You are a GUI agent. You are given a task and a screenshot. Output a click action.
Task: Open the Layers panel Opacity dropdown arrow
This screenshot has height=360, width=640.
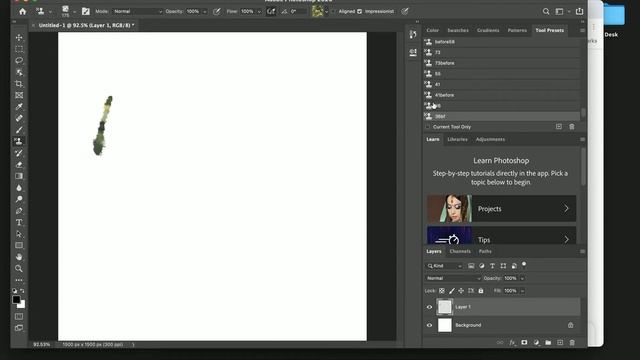(x=522, y=278)
